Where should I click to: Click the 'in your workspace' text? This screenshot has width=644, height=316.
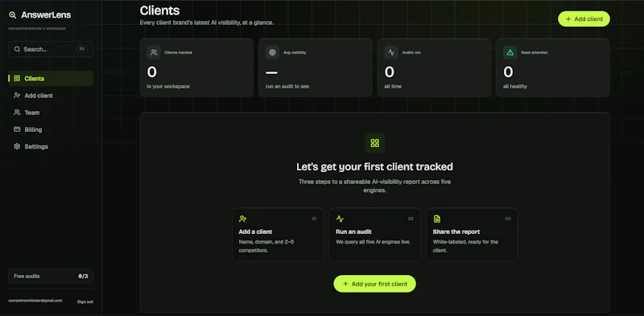(168, 87)
